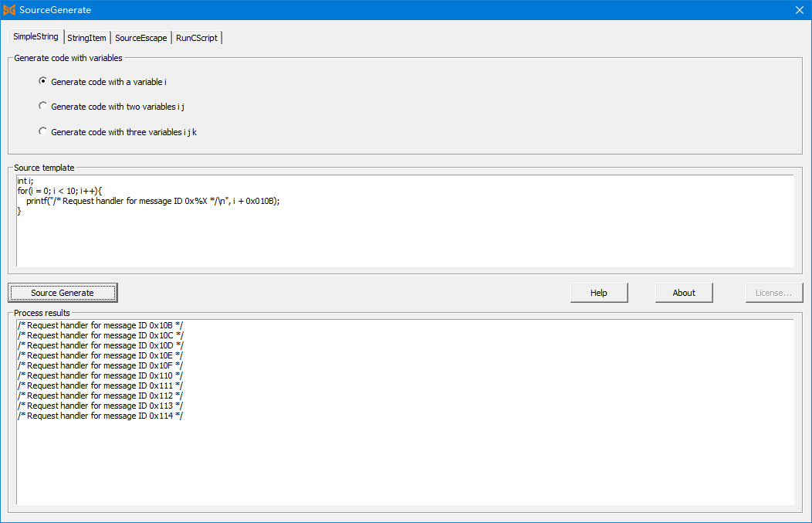The image size is (812, 523).
Task: Open Help
Action: [598, 293]
